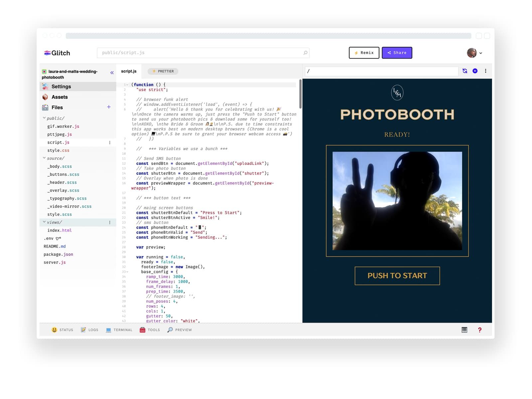Viewport: 532px width, 399px height.
Task: Collapse the sidebar with the double-chevron icon
Action: point(112,72)
